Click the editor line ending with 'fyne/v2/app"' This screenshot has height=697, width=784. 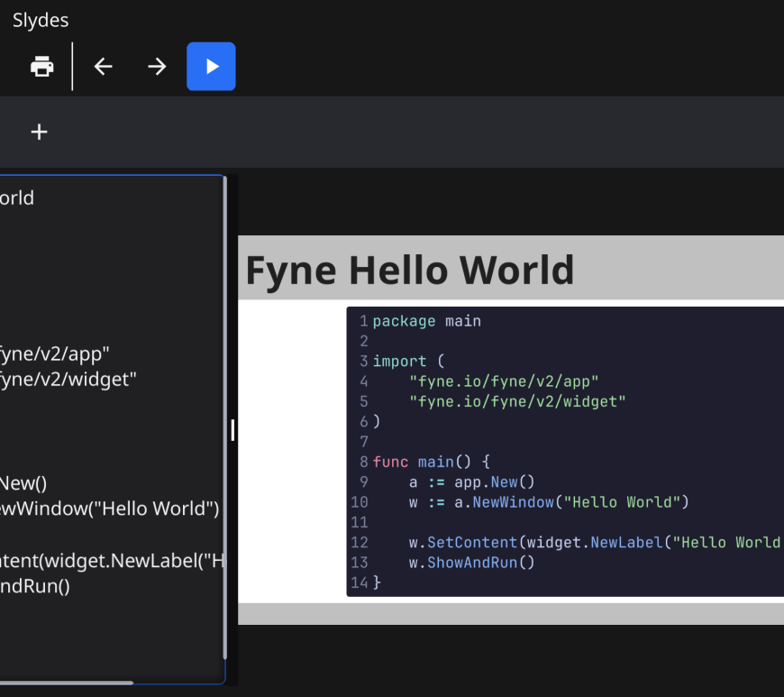tap(54, 353)
